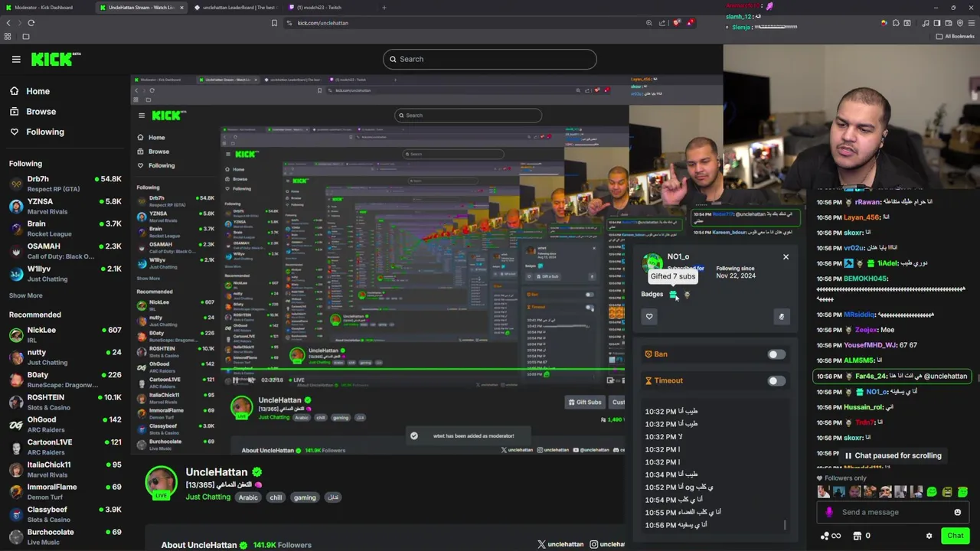The width and height of the screenshot is (980, 551).
Task: Open the gift shop icon below chat
Action: tap(857, 536)
